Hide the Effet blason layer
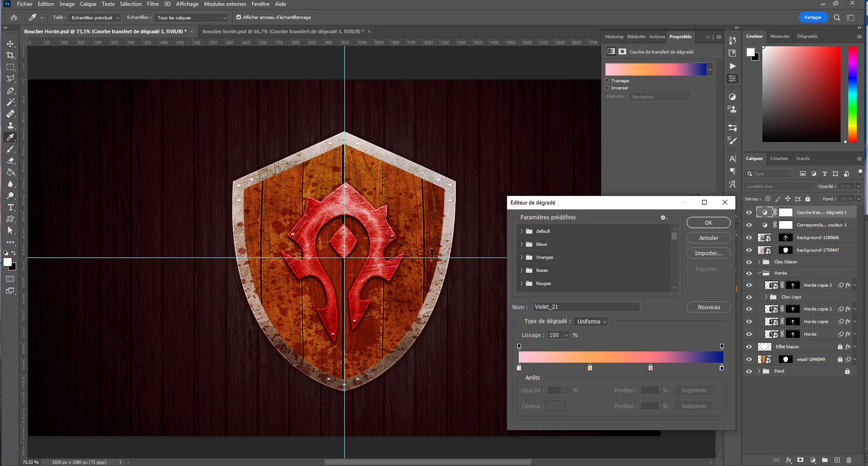The height and width of the screenshot is (466, 868). click(749, 347)
